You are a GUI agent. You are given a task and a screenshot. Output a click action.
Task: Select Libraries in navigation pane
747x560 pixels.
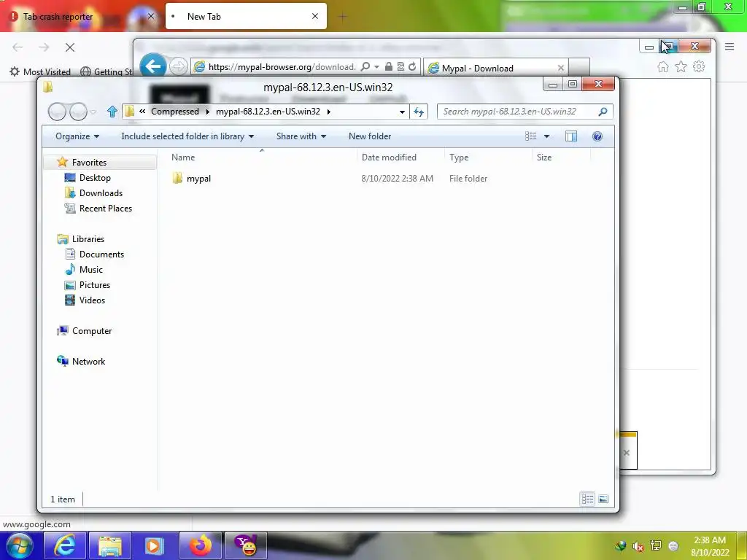[88, 239]
